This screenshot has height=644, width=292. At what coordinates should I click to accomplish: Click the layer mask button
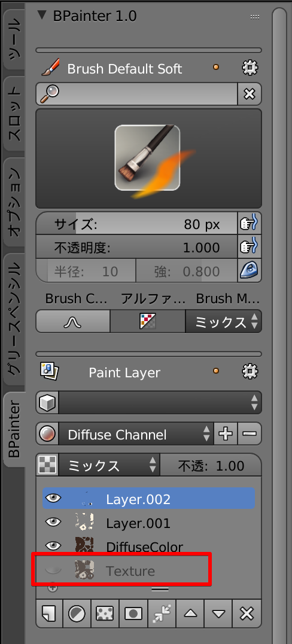(x=133, y=614)
